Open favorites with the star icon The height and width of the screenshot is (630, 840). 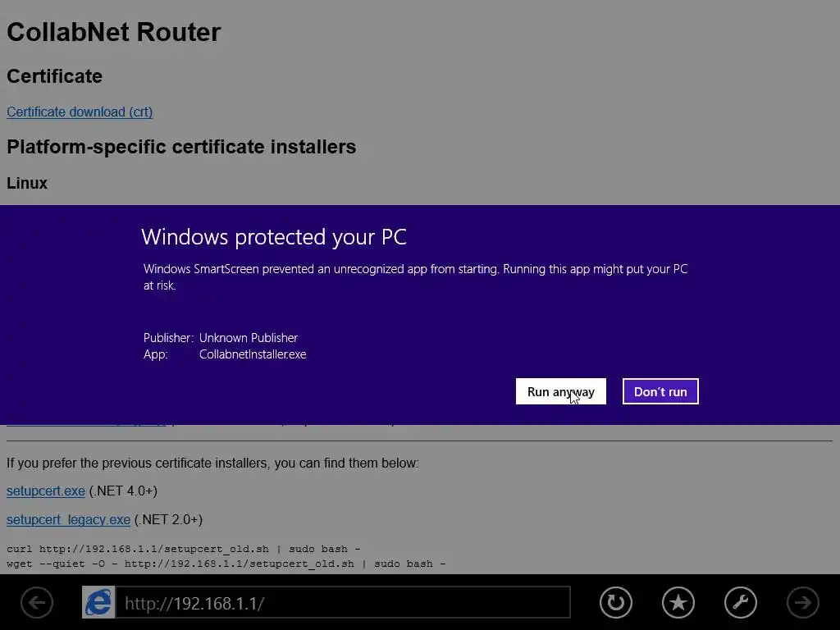point(678,603)
